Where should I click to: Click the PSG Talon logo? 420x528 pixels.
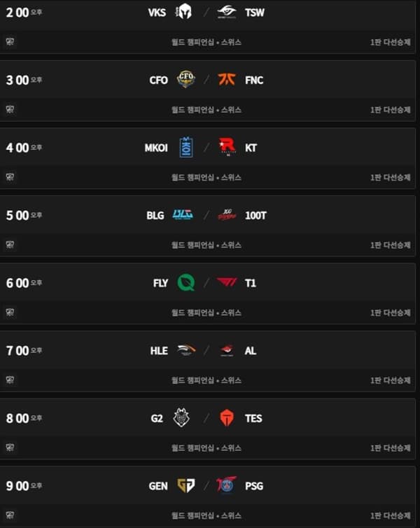coord(227,485)
